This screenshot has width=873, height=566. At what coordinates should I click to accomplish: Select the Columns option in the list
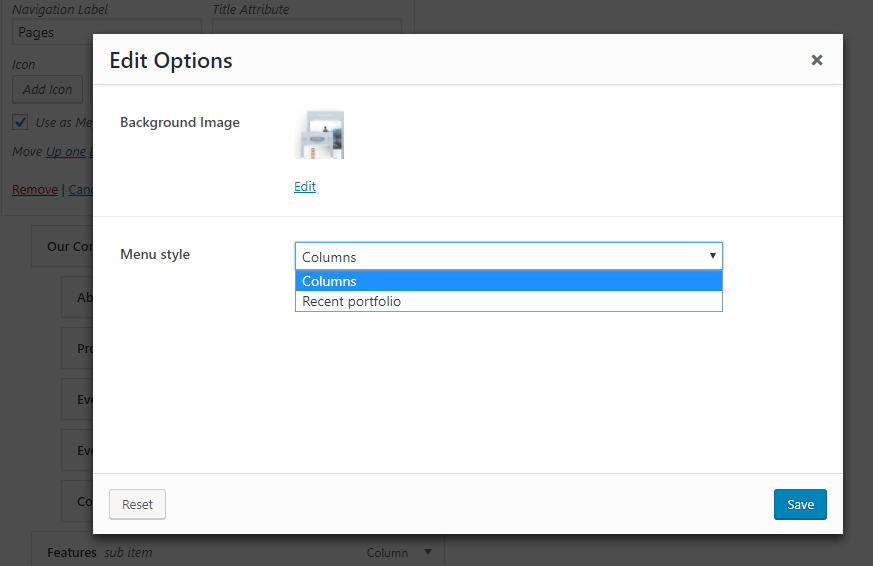pos(508,281)
